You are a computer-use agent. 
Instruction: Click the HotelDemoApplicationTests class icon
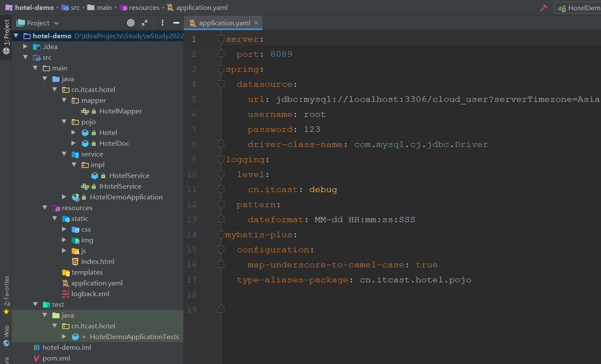tap(76, 336)
